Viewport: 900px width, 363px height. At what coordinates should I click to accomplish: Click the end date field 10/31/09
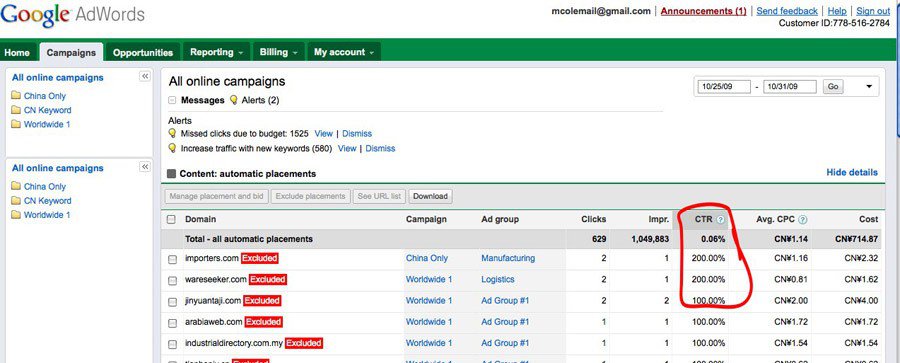click(x=790, y=87)
